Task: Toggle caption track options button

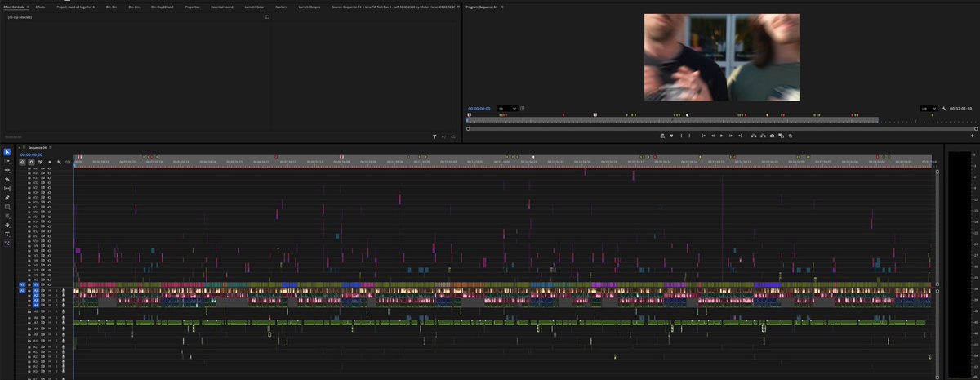Action: [68, 162]
